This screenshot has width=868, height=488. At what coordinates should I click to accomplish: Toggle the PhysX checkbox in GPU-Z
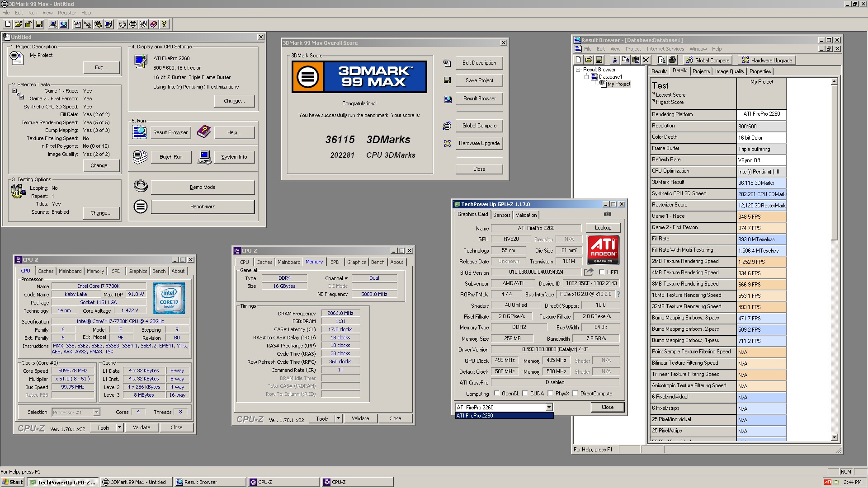(x=550, y=393)
